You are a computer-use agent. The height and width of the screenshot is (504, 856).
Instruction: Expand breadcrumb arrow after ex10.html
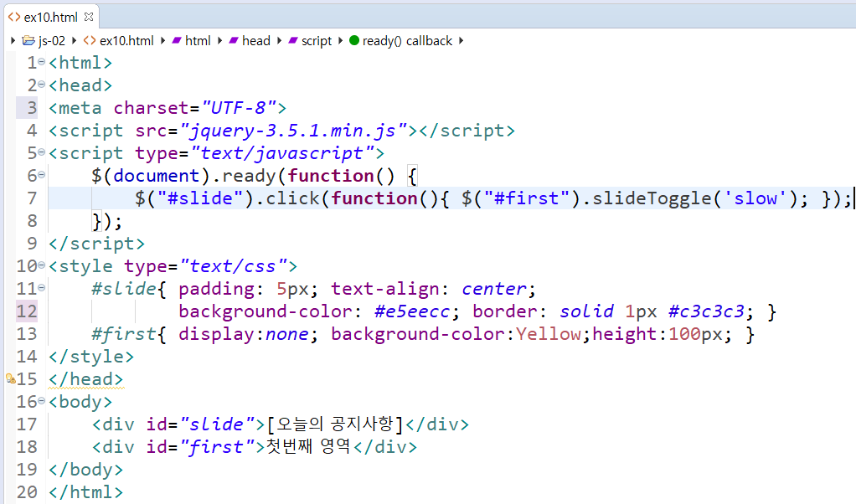click(x=162, y=41)
